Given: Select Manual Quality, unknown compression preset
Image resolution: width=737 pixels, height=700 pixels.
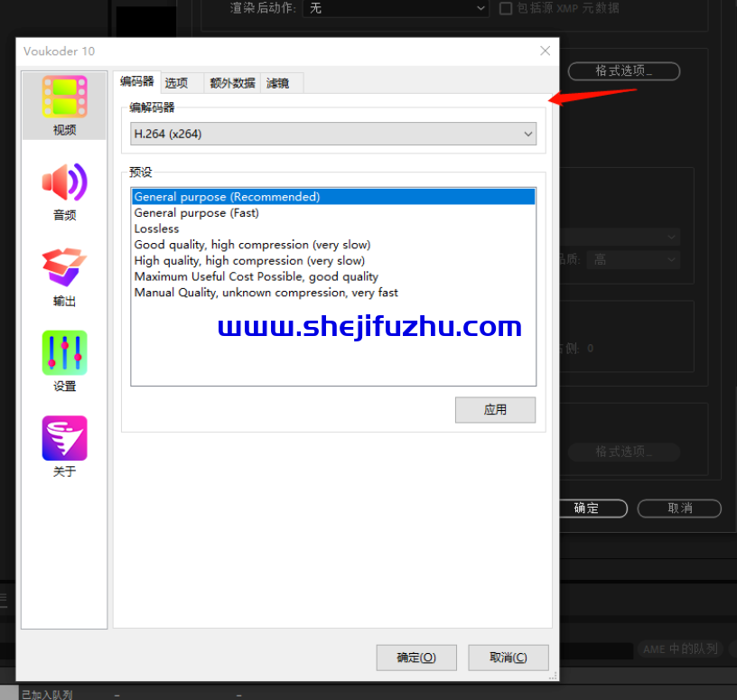Looking at the screenshot, I should click(x=333, y=293).
